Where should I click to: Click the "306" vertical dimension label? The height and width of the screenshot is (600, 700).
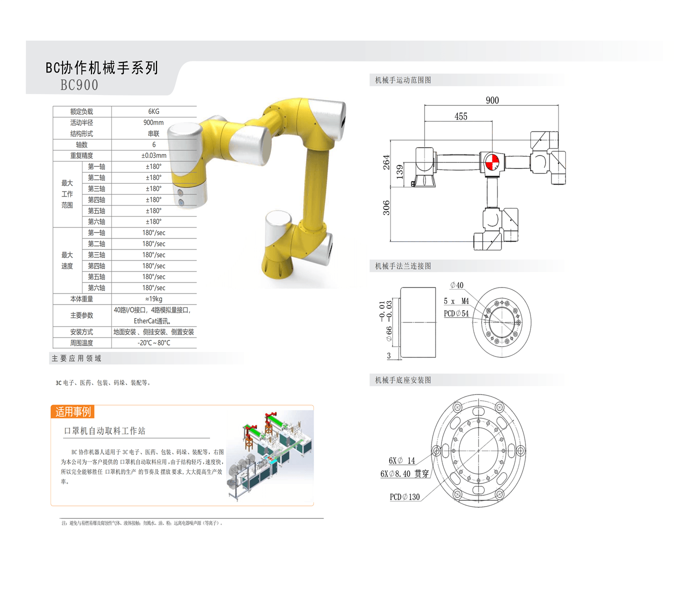coord(386,208)
